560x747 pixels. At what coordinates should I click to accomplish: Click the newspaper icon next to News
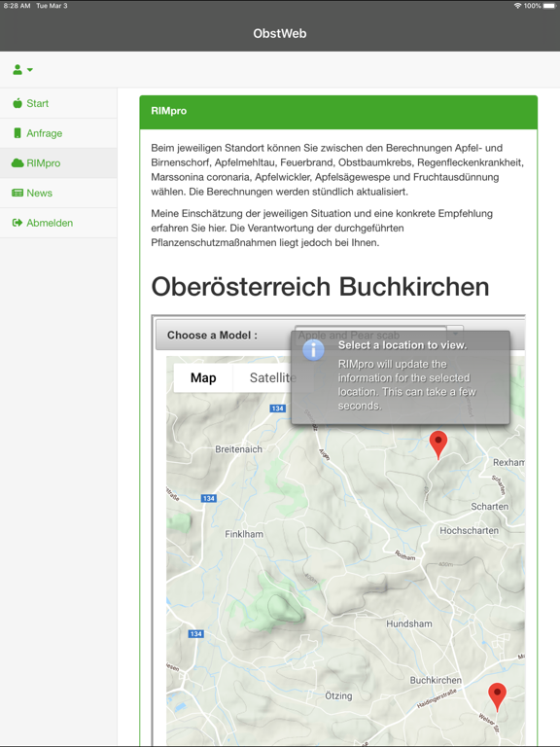[17, 193]
